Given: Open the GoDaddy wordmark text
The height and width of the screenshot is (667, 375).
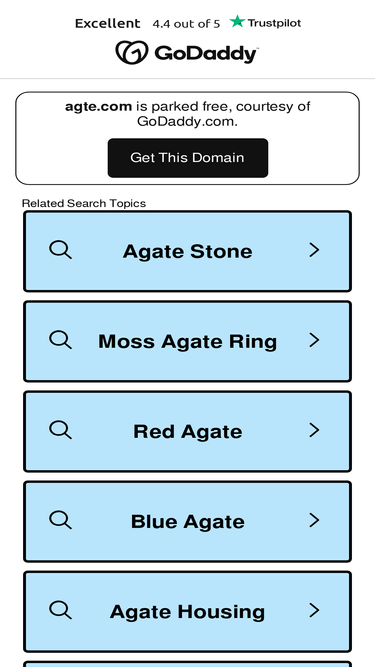Looking at the screenshot, I should tap(206, 54).
